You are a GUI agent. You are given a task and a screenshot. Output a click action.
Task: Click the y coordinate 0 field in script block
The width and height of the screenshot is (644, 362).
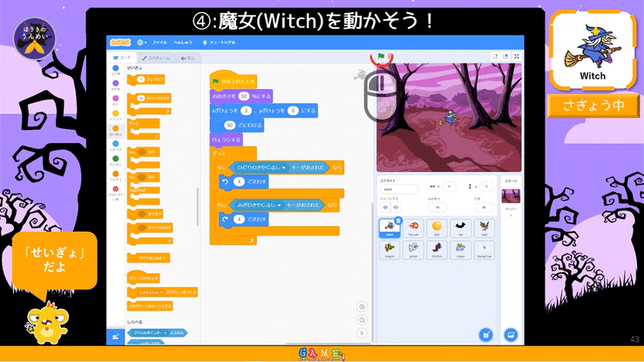(x=293, y=111)
